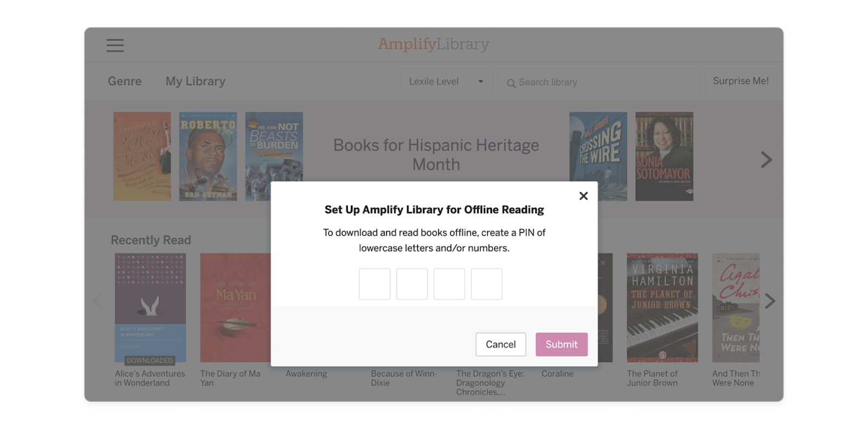Click the right arrow on the Recently Read carousel
Image resolution: width=868 pixels, height=429 pixels.
pyautogui.click(x=770, y=300)
